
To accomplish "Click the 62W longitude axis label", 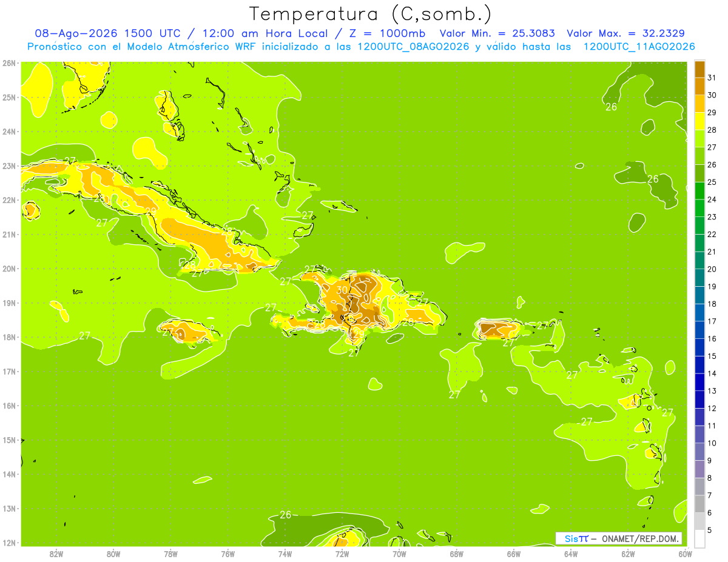I will pos(628,553).
